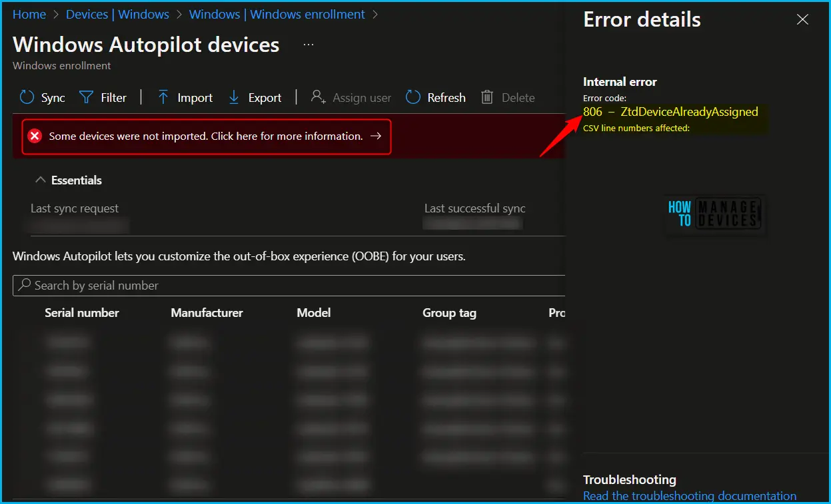Click the Export label
Image resolution: width=831 pixels, height=504 pixels.
265,98
